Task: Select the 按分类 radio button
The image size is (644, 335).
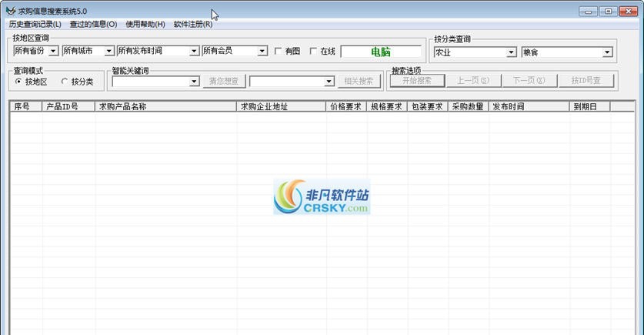Action: click(x=65, y=82)
